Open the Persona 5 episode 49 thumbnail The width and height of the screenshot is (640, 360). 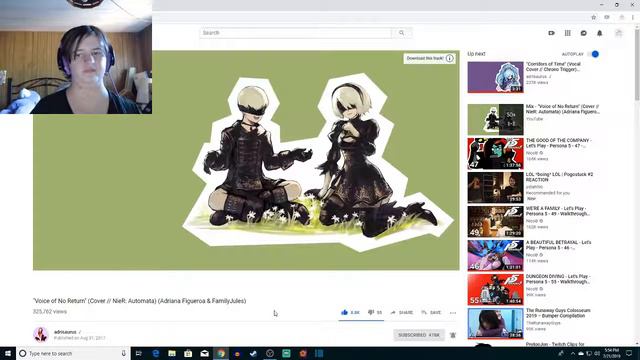click(x=495, y=221)
